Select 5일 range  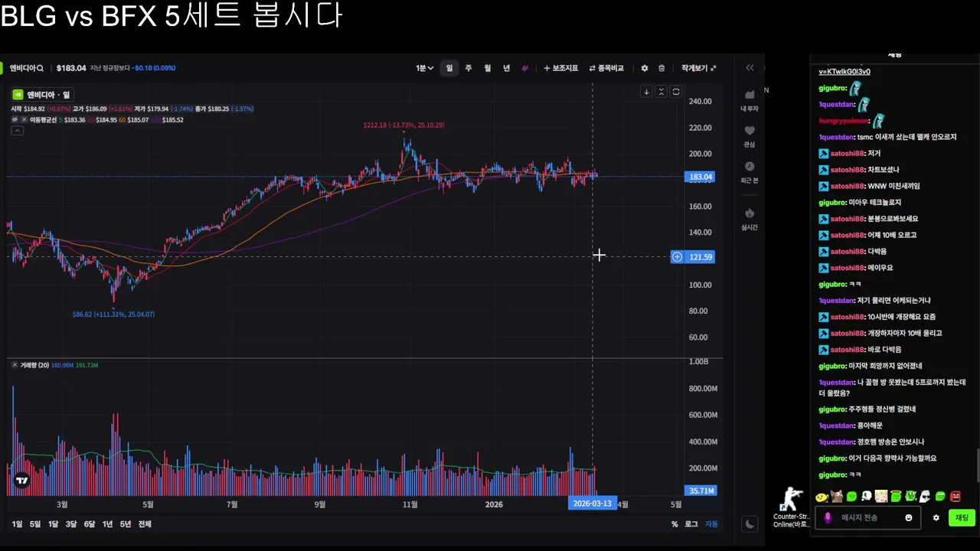pos(35,524)
